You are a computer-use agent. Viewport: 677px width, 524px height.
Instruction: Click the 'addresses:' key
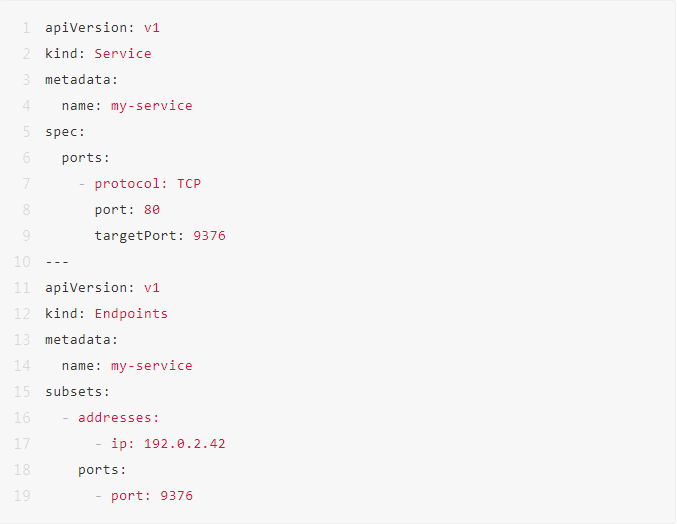click(x=118, y=417)
